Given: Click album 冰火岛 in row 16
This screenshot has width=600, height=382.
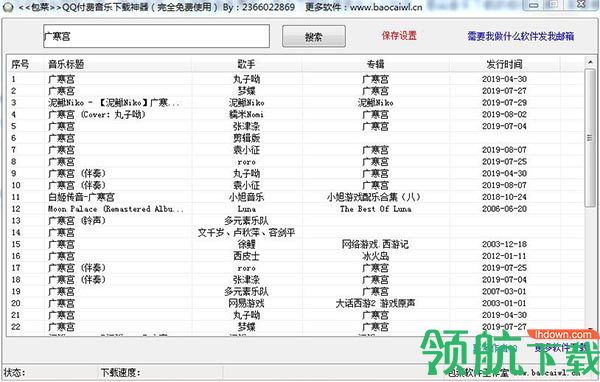Looking at the screenshot, I should [375, 256].
